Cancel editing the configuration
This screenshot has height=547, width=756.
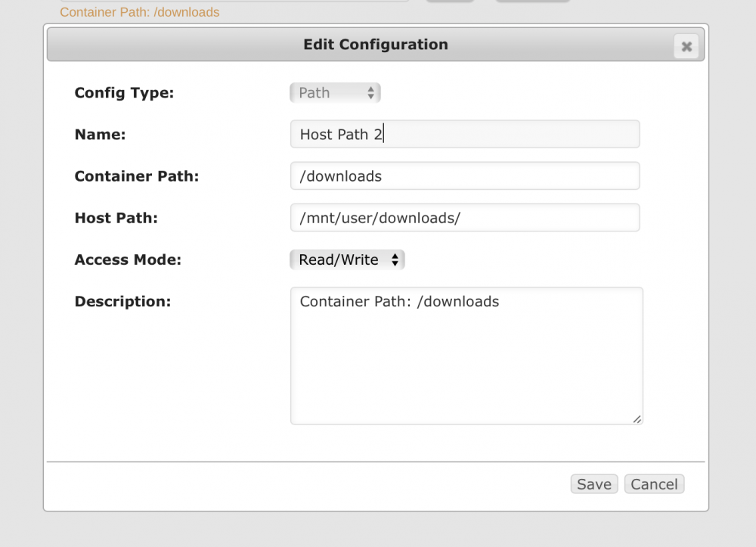654,483
